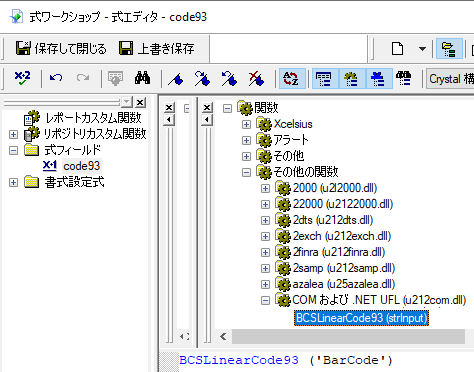474x372 pixels.
Task: Click the left arrow under the first pane X
Action: 169,120
